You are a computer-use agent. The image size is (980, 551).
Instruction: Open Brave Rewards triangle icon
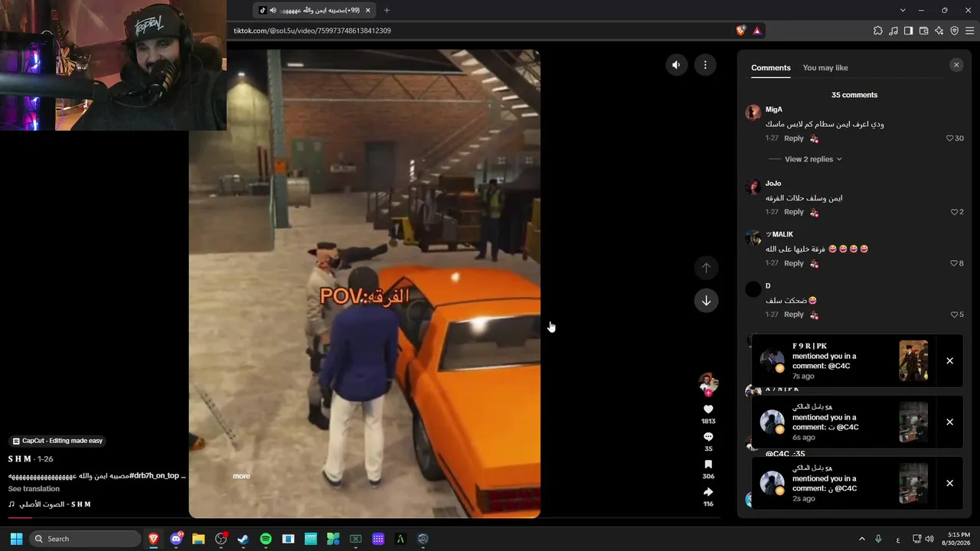(x=757, y=31)
